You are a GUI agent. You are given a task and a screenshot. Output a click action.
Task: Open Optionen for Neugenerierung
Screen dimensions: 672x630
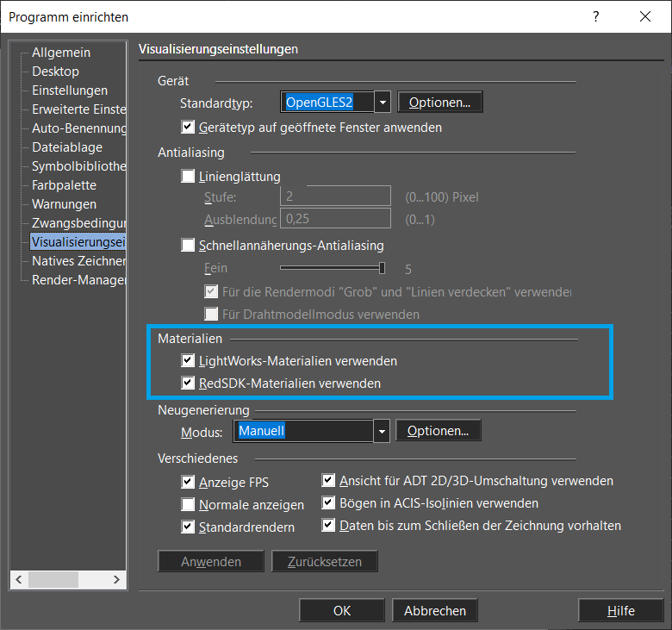tap(438, 431)
